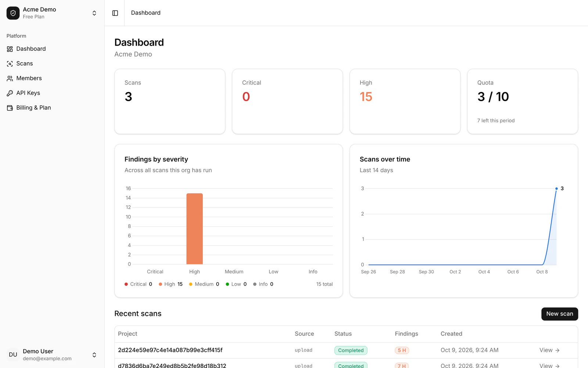Click the Acme Demo shield logo icon

tap(13, 13)
